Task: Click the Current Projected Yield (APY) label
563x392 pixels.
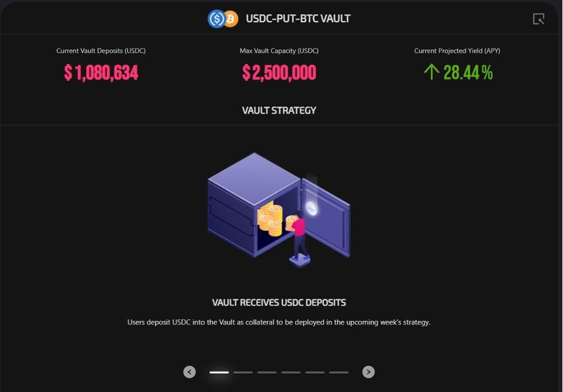Action: click(457, 51)
